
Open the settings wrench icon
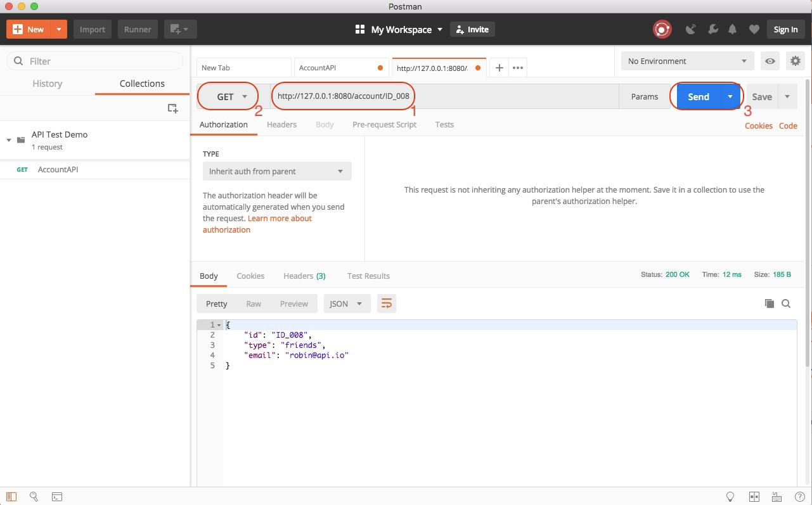pyautogui.click(x=712, y=29)
